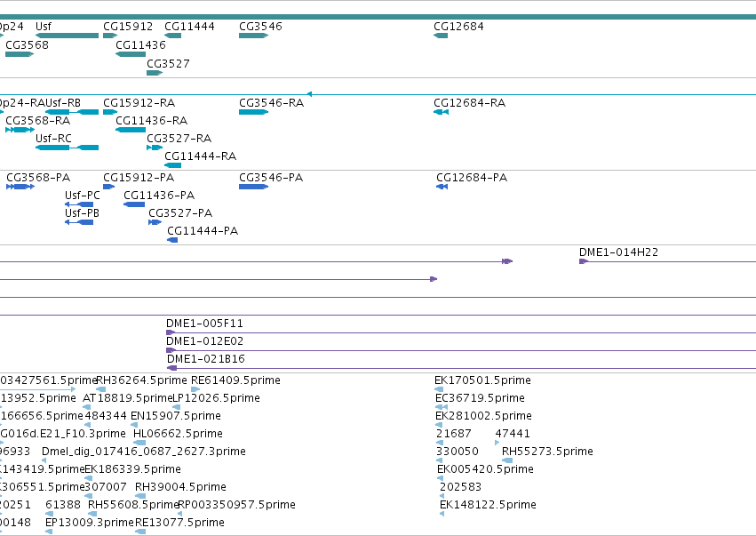Click the CG11444-PA protein feature
This screenshot has width=756, height=536.
172,240
